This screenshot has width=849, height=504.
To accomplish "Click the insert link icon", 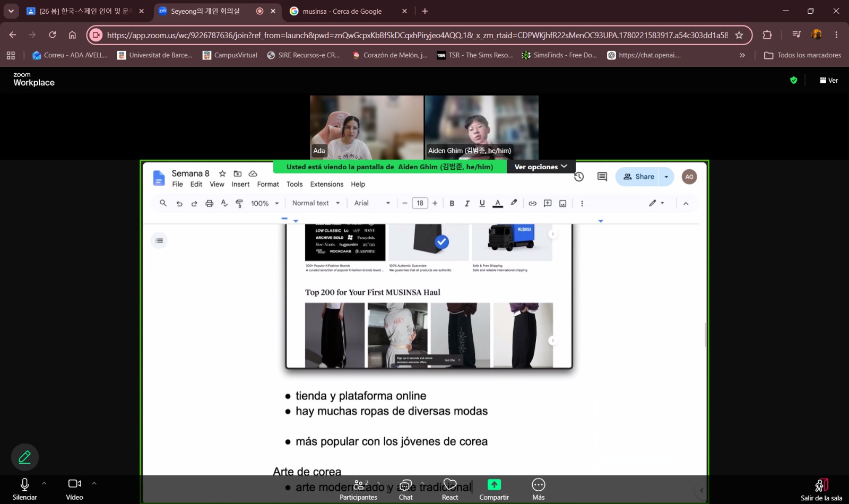I will [532, 203].
